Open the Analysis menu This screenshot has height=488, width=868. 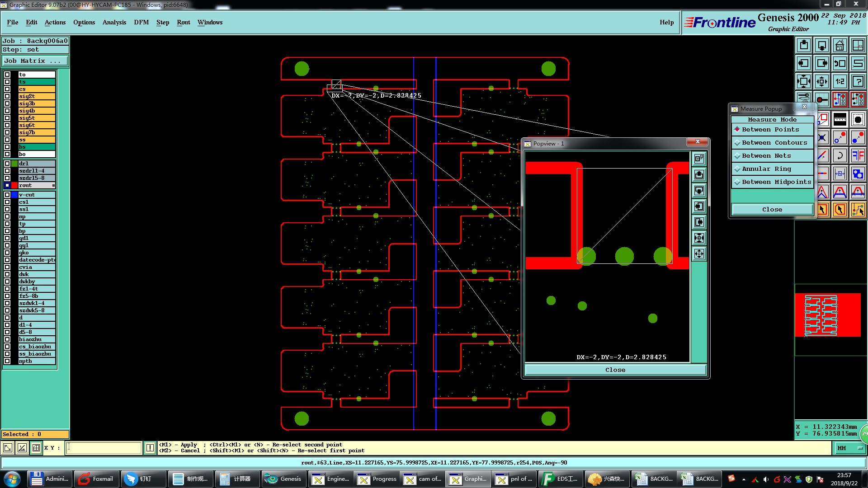114,23
